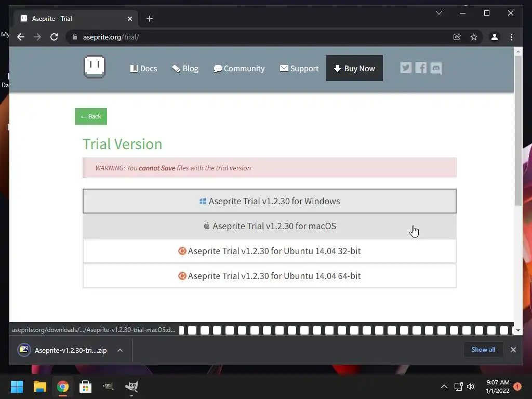
Task: Open the Chrome three-dot menu
Action: coord(511,37)
